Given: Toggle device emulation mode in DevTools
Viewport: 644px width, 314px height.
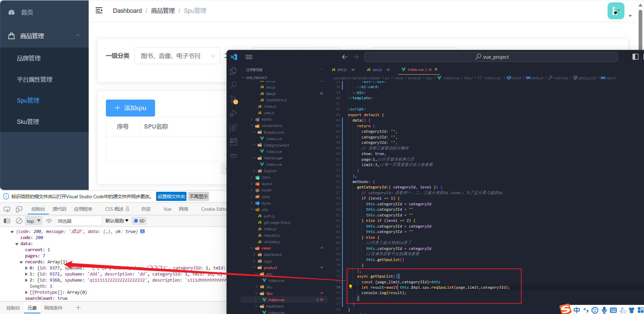Looking at the screenshot, I should point(19,209).
